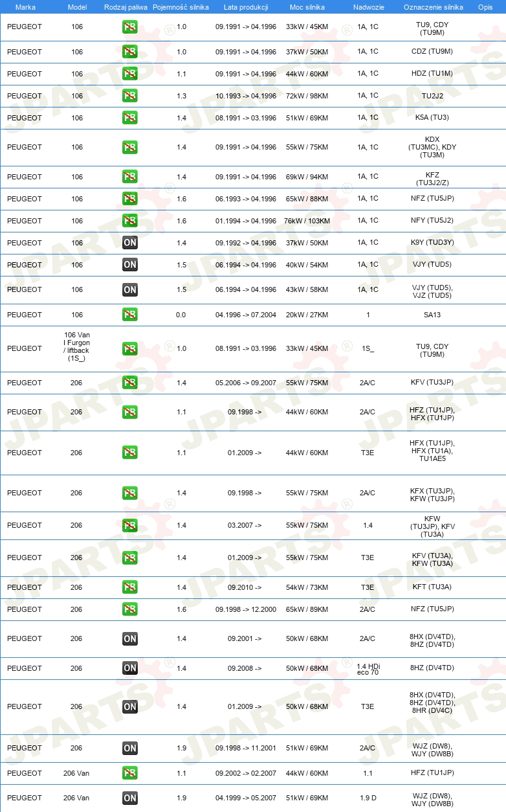Click the PB fuel icon in the TU2J2 row
This screenshot has width=506, height=812.
(130, 96)
